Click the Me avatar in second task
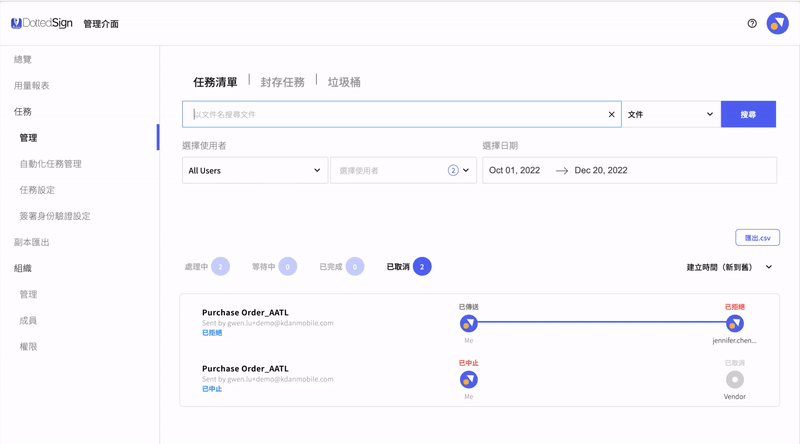The height and width of the screenshot is (444, 800). click(x=468, y=379)
